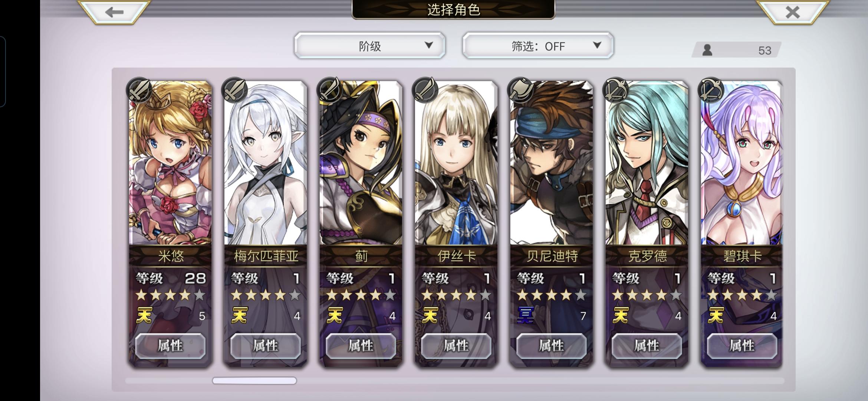The height and width of the screenshot is (401, 868).
Task: Open 属性 for 米悠
Action: tap(170, 346)
